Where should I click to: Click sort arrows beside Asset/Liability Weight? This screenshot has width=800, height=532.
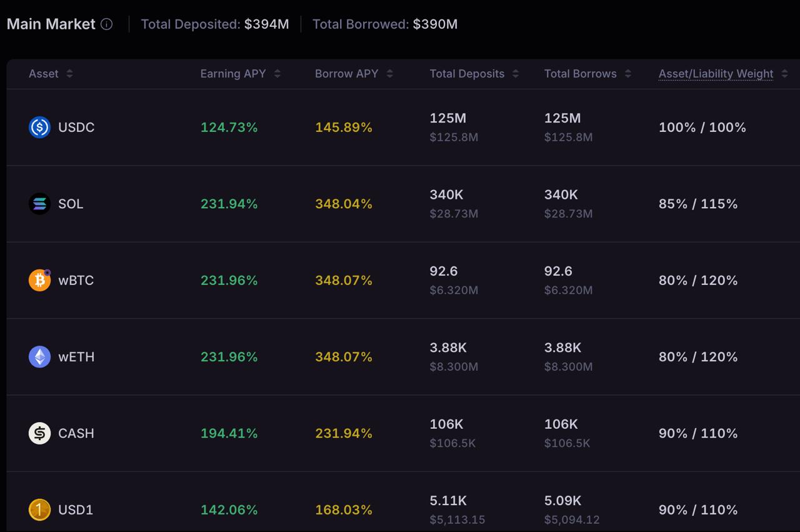coord(784,74)
